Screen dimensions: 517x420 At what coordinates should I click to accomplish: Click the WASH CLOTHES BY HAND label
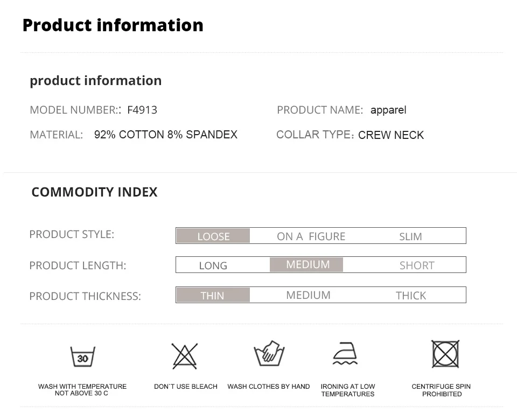click(269, 387)
